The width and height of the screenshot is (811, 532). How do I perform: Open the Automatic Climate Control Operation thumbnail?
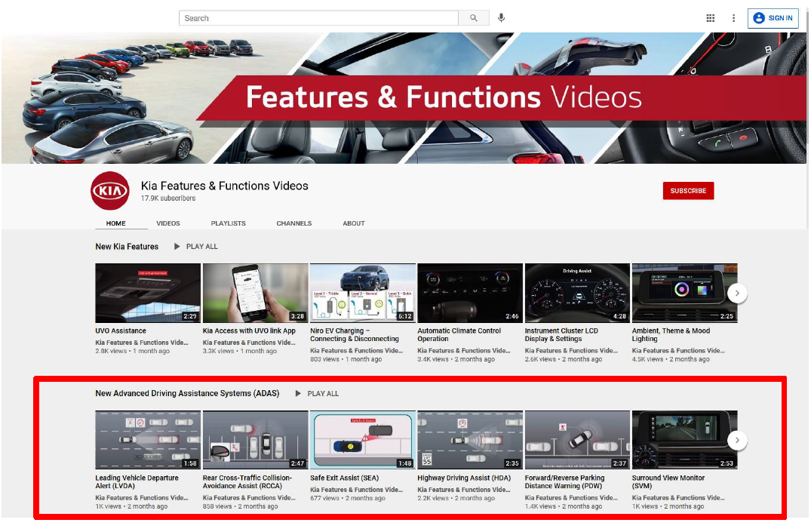pos(470,294)
